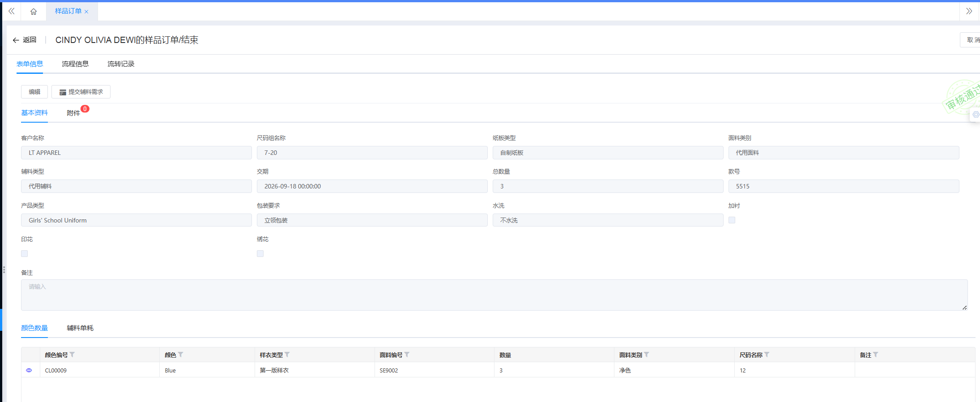
Task: Select the 基本资料 tab
Action: coord(34,113)
